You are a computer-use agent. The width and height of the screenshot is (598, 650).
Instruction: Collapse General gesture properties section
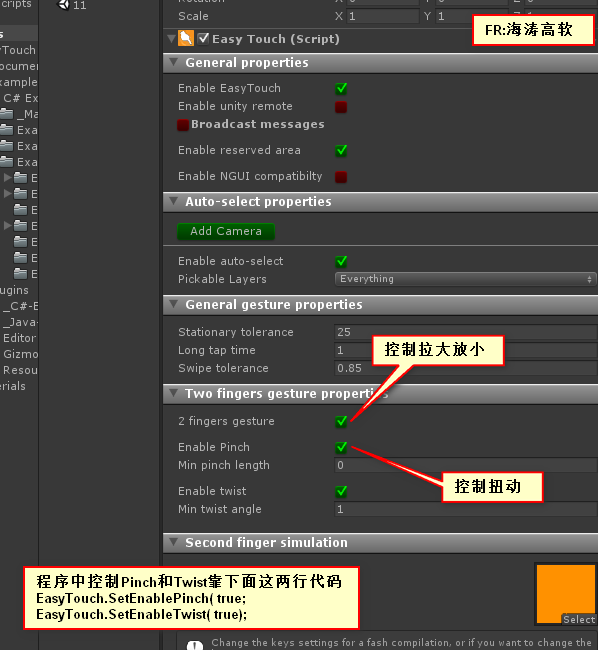pyautogui.click(x=174, y=304)
